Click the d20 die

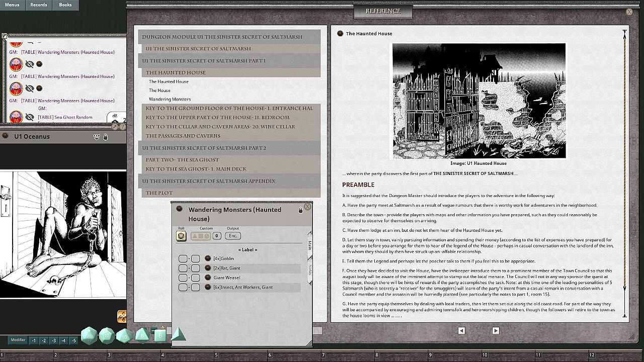click(x=90, y=335)
